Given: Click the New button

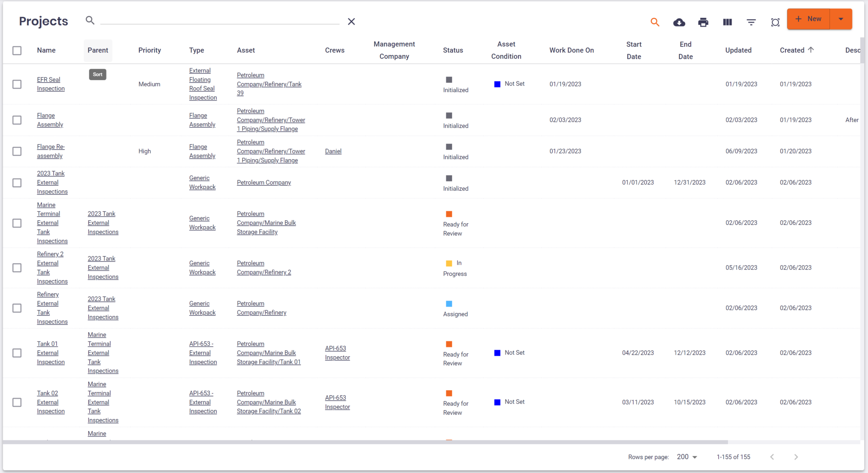Looking at the screenshot, I should [x=808, y=19].
